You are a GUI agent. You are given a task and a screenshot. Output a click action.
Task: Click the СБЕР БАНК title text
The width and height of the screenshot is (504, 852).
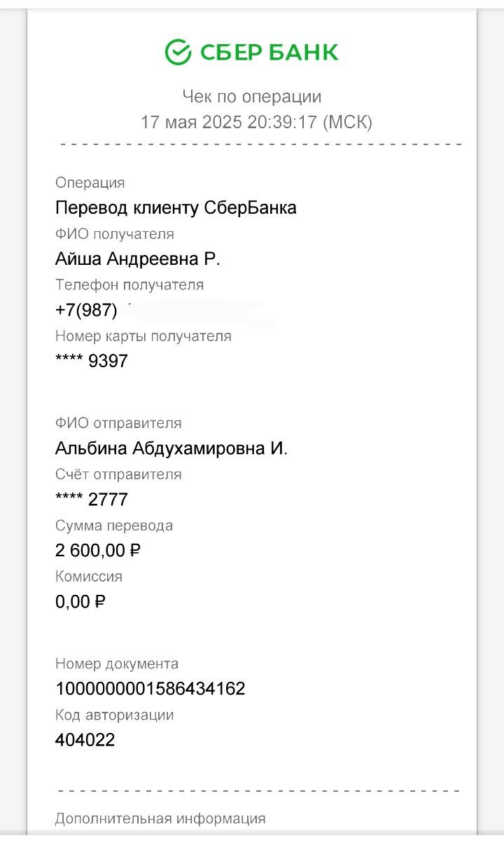pos(269,52)
